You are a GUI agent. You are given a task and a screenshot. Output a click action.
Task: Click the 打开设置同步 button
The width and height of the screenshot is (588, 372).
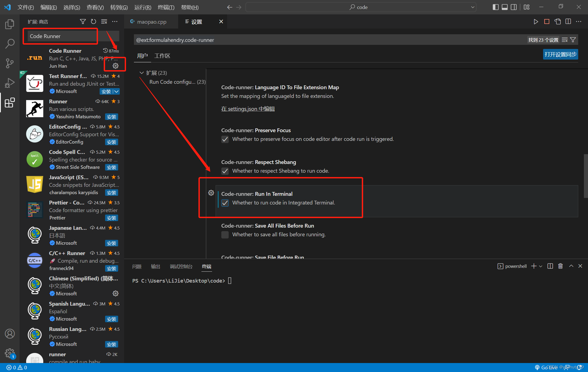(x=560, y=54)
